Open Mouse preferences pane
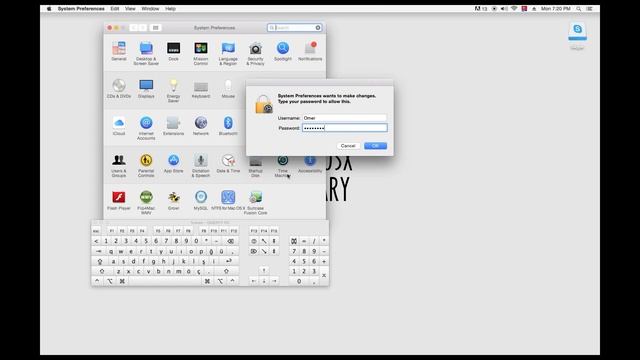The image size is (640, 360). tap(228, 89)
